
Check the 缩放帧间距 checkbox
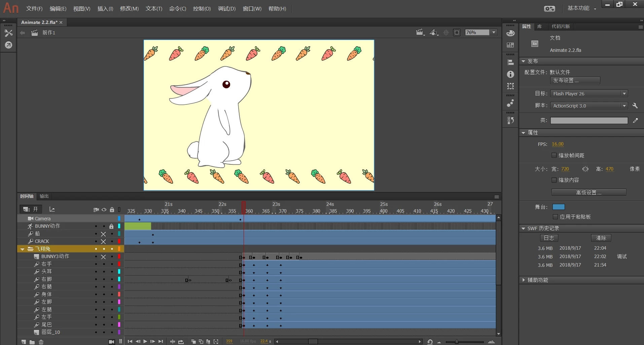554,155
